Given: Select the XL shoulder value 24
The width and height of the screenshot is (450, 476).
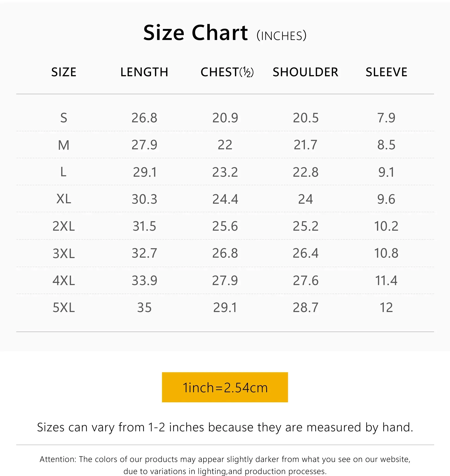Looking at the screenshot, I should 305,199.
